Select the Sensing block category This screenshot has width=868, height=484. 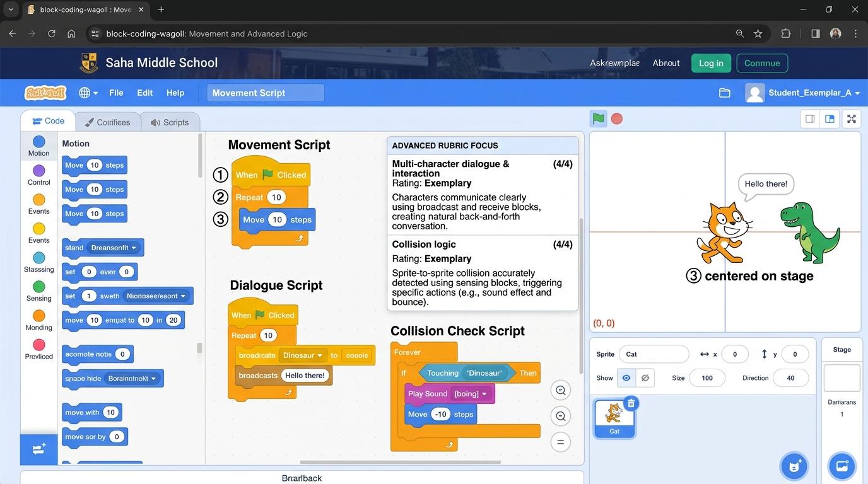click(38, 291)
